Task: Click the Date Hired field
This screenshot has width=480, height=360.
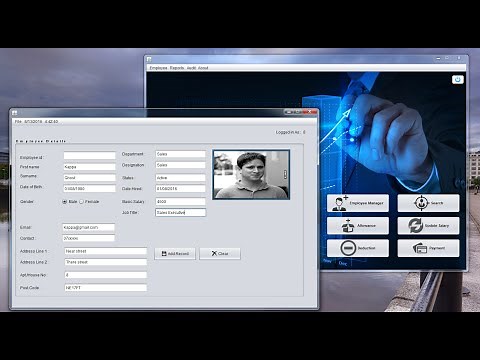Action: click(x=181, y=189)
